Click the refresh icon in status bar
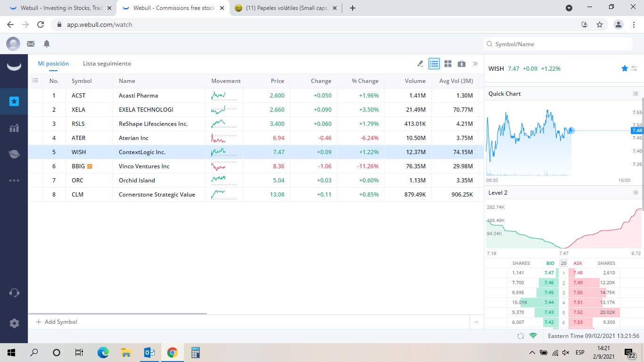 [x=520, y=336]
